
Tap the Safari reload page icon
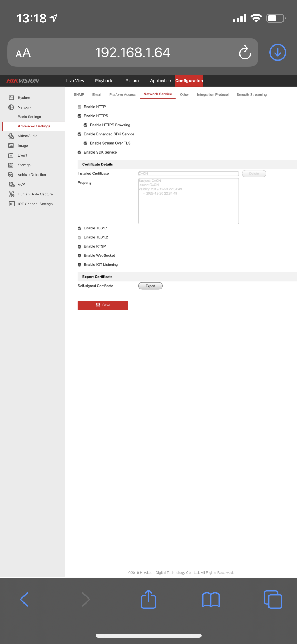tap(245, 52)
